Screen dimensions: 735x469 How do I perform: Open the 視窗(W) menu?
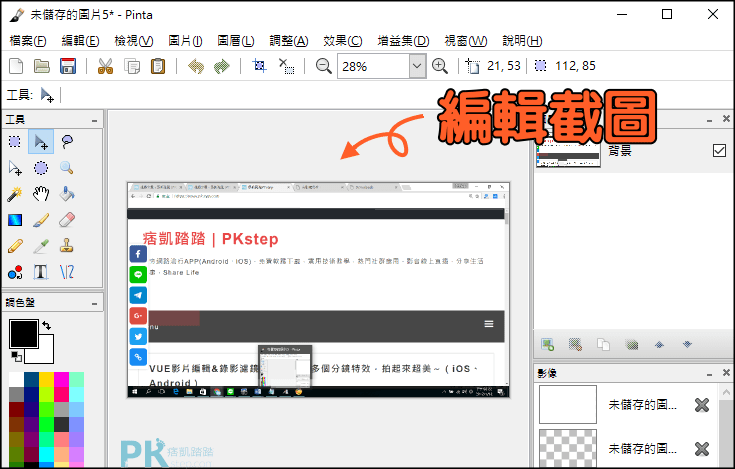point(465,41)
